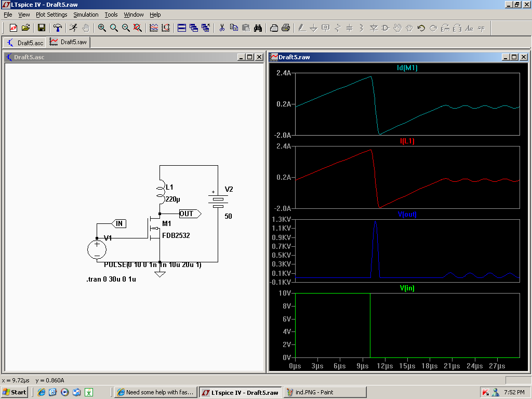Open the View menu

pos(24,15)
